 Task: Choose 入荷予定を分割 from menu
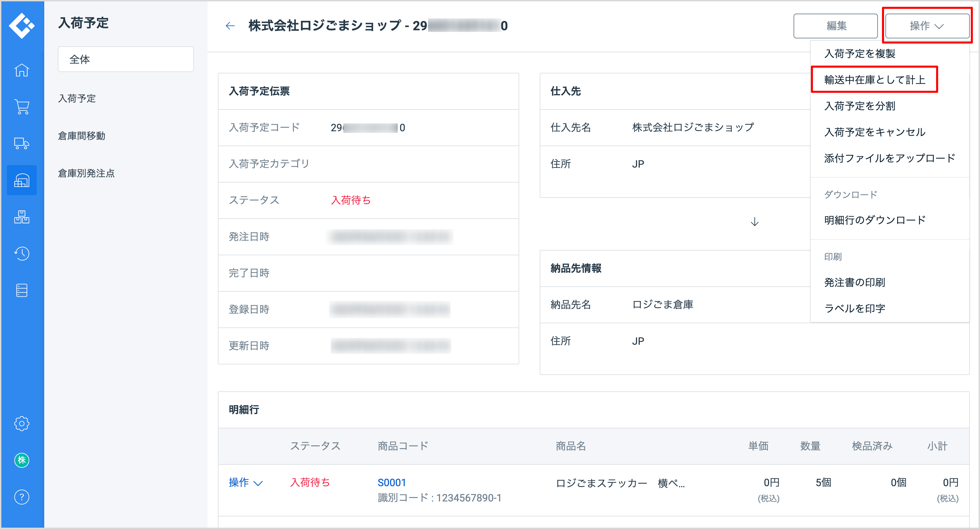860,106
